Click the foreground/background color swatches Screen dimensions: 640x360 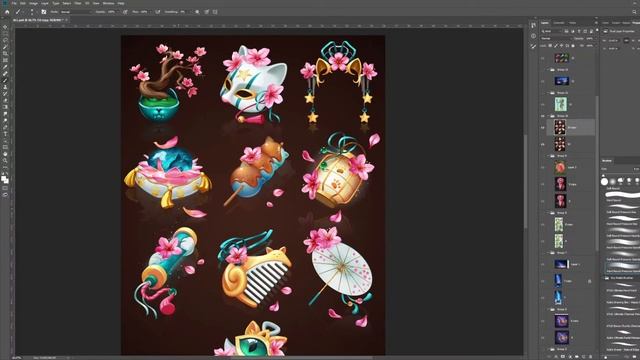(x=4, y=179)
